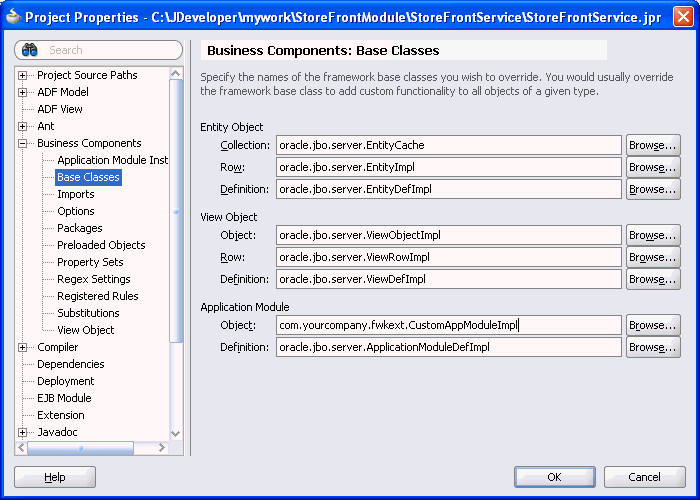Expand the ADF Model node
This screenshot has width=700, height=500.
pyautogui.click(x=22, y=92)
